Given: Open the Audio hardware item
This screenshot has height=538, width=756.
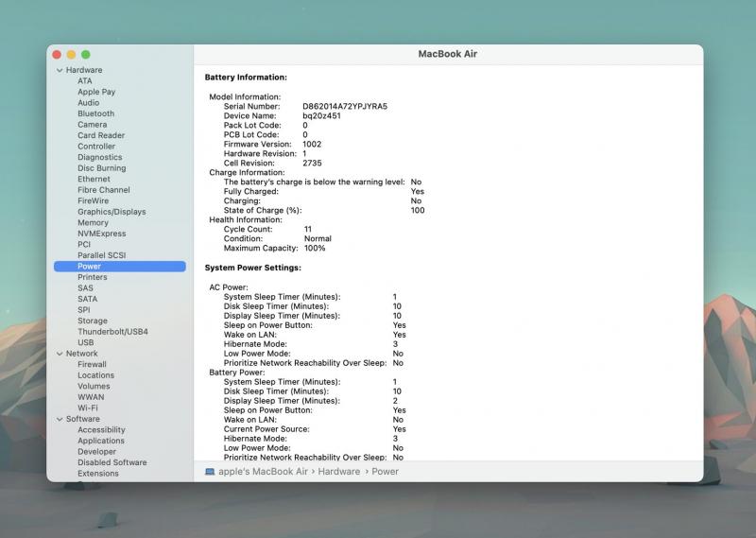Looking at the screenshot, I should pyautogui.click(x=89, y=103).
